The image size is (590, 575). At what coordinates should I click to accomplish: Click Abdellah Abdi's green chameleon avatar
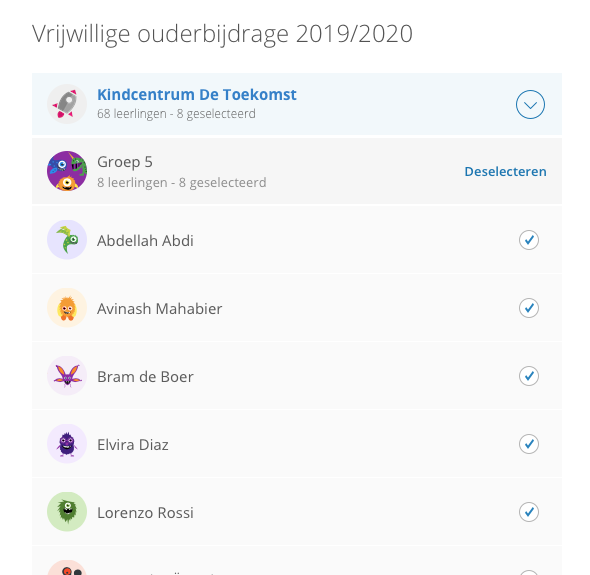67,240
